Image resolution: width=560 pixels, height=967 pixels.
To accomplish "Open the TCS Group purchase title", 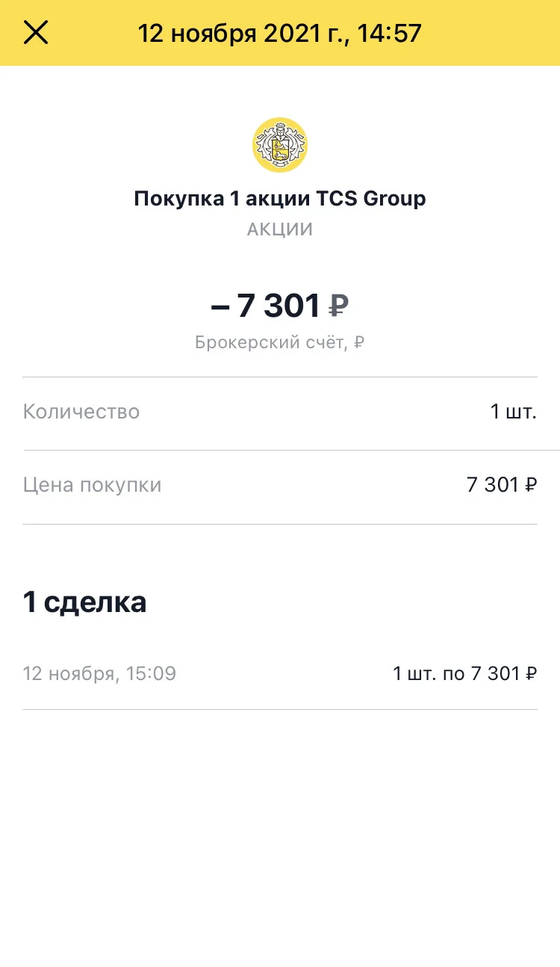I will click(x=280, y=199).
